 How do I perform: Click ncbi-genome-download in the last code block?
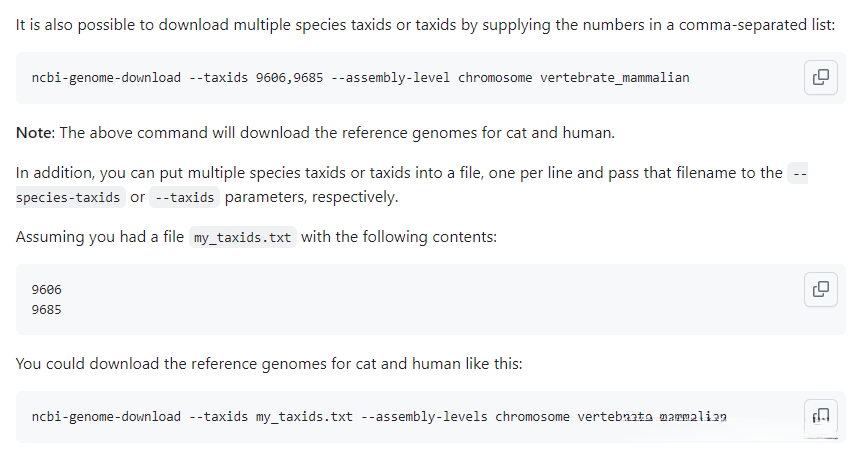pos(106,416)
